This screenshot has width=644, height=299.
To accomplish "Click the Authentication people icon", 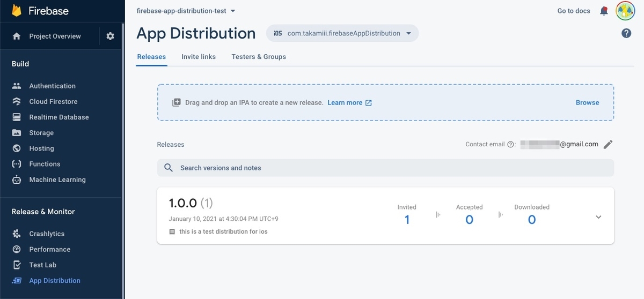I will [17, 86].
